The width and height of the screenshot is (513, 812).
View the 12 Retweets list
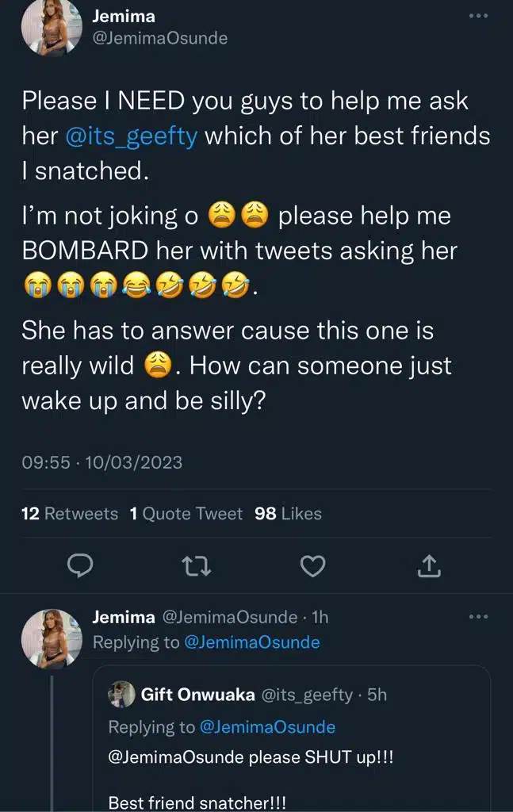(x=70, y=514)
